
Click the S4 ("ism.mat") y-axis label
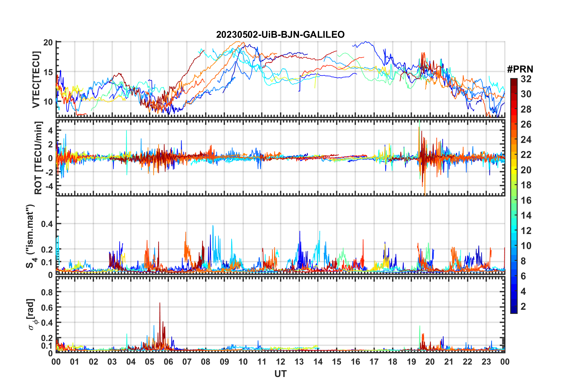(31, 236)
